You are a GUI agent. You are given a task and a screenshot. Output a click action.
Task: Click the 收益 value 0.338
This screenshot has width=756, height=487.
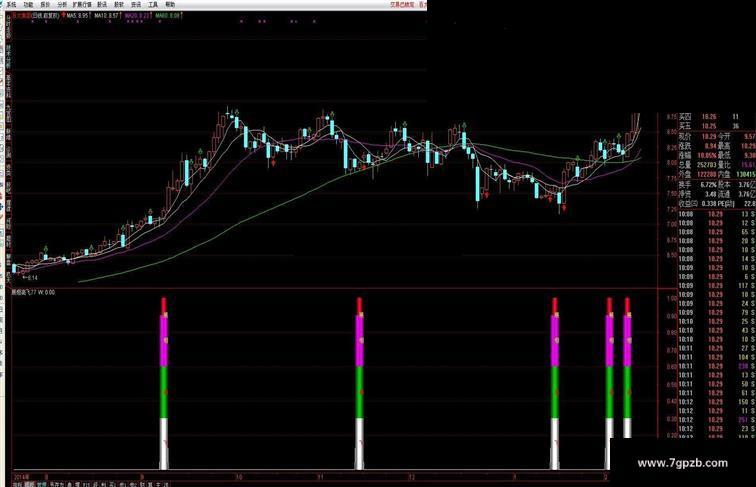[709, 204]
